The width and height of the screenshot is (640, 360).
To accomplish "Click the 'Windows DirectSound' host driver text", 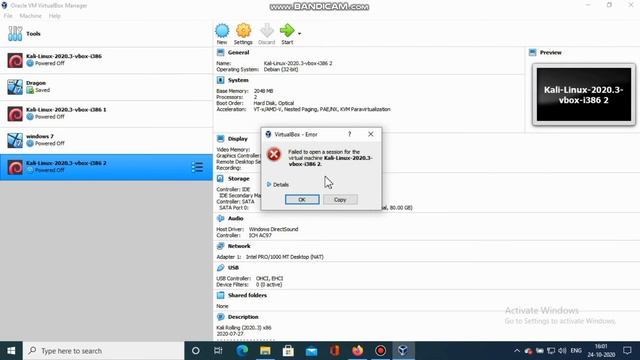I will [273, 229].
